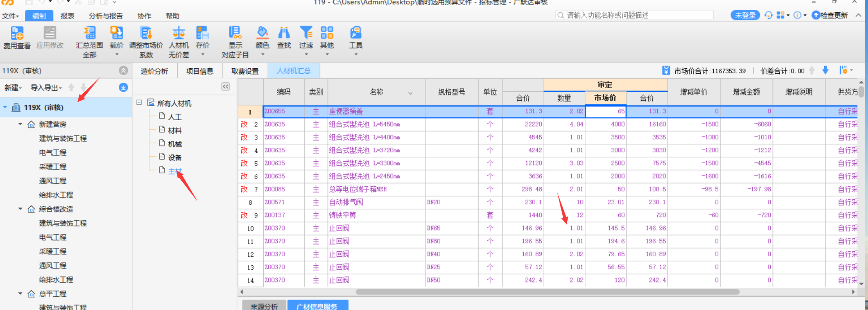Open the 协作 ribbon tab
This screenshot has width=868, height=310.
coord(144,16)
